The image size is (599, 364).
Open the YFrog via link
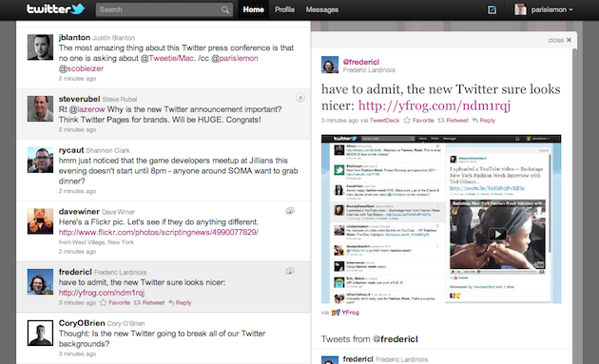point(350,313)
